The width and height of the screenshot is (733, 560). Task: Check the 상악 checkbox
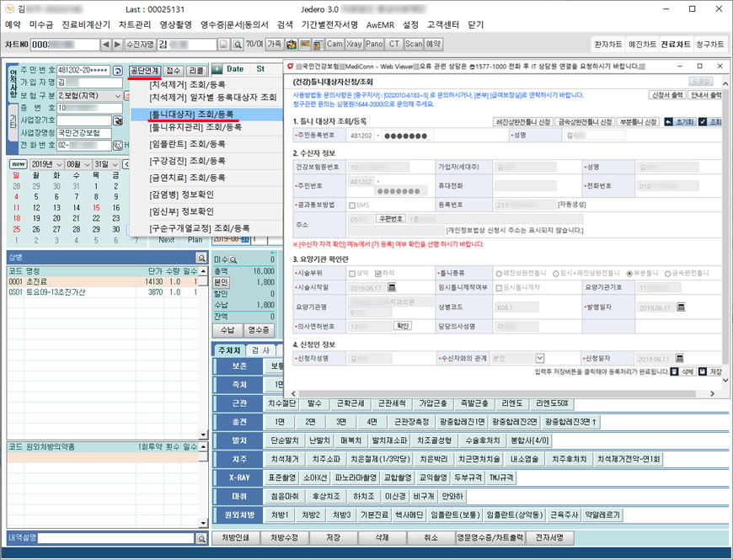tap(353, 274)
